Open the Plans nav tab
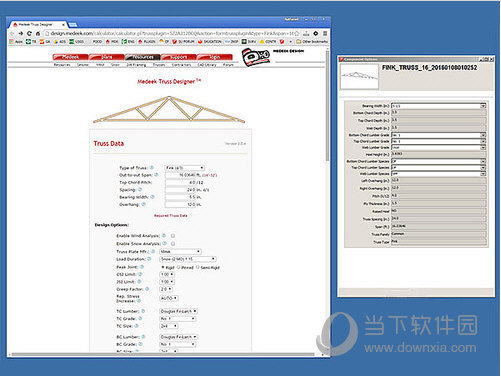This screenshot has width=501, height=377. click(x=107, y=57)
